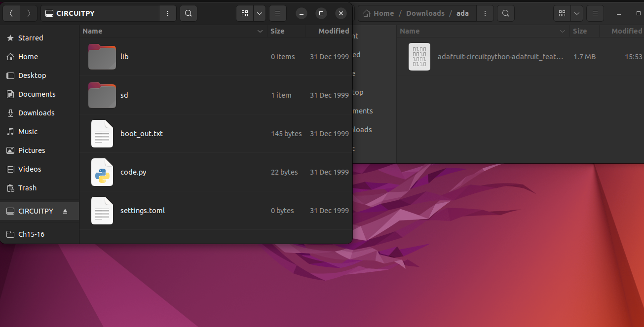644x327 pixels.
Task: Click the back navigation arrow in CIRCUITPY window
Action: [x=11, y=13]
